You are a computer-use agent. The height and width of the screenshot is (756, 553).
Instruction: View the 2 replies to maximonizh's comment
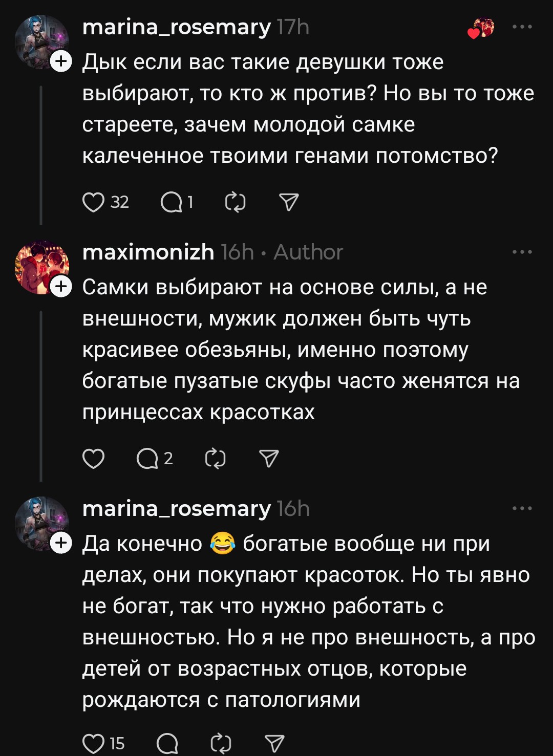[147, 459]
